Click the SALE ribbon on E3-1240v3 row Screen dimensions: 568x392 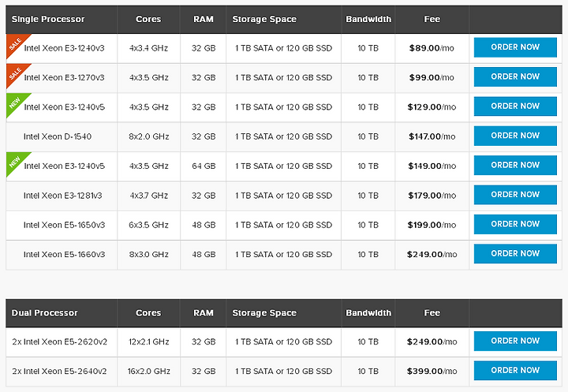coord(15,43)
